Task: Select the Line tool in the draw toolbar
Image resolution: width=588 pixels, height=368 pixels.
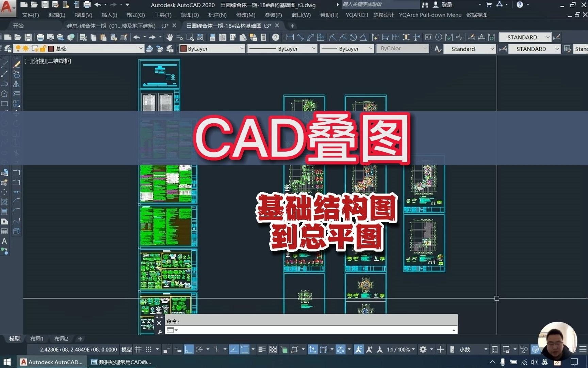Action: pos(4,63)
